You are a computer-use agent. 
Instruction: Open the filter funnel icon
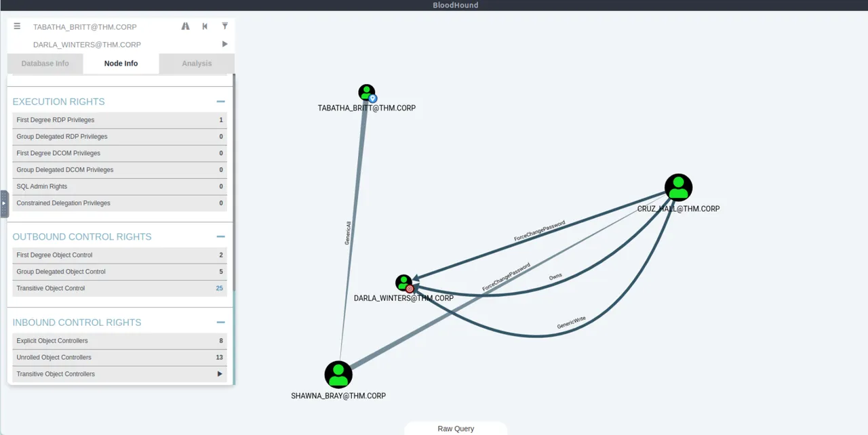(224, 26)
